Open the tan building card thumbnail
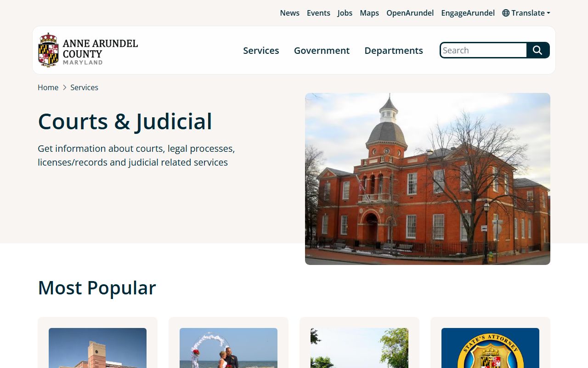This screenshot has height=368, width=588. coord(97,348)
